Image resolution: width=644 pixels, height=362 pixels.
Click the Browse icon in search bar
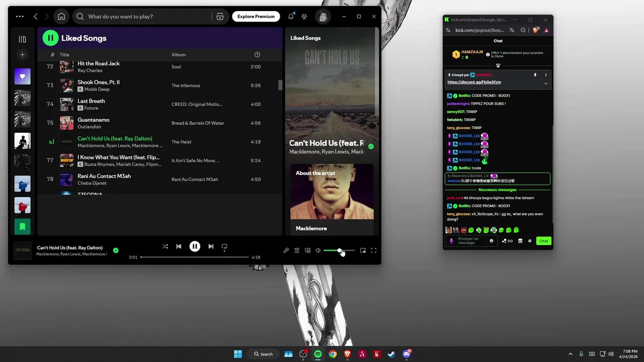tap(220, 17)
